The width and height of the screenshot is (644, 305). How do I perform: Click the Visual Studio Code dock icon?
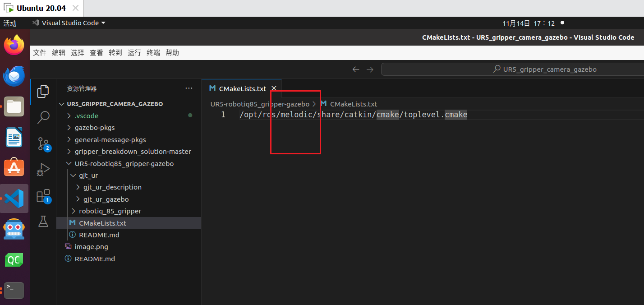pos(14,199)
